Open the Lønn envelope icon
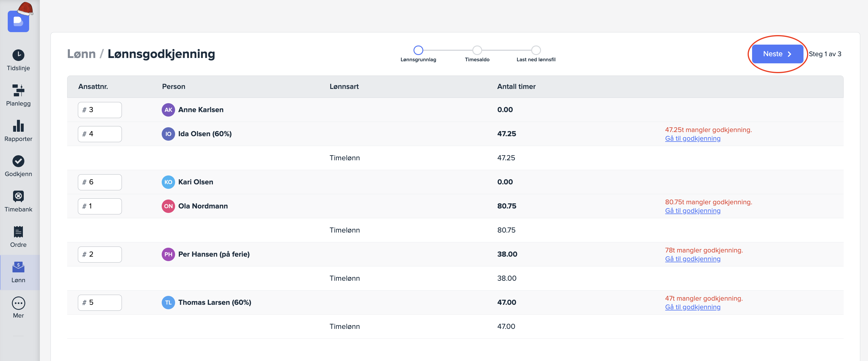868x361 pixels. click(18, 267)
